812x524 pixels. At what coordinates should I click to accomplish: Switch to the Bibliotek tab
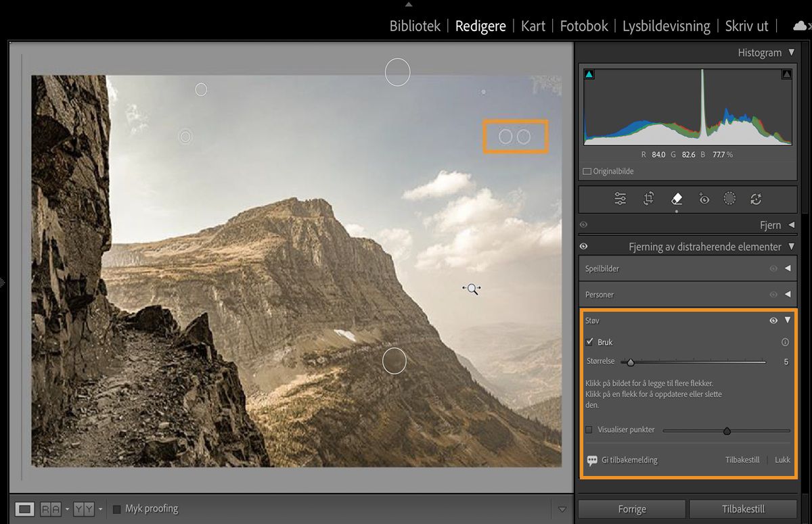click(413, 26)
